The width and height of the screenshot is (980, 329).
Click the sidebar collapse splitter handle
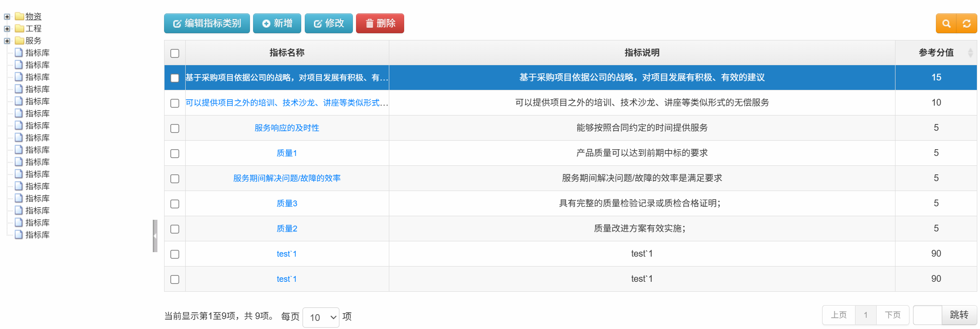click(155, 236)
